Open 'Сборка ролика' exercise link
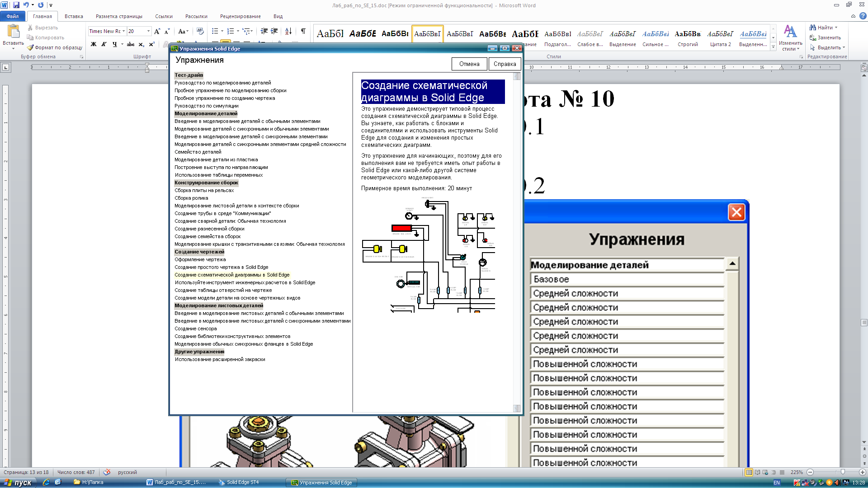The width and height of the screenshot is (868, 488). pos(191,198)
